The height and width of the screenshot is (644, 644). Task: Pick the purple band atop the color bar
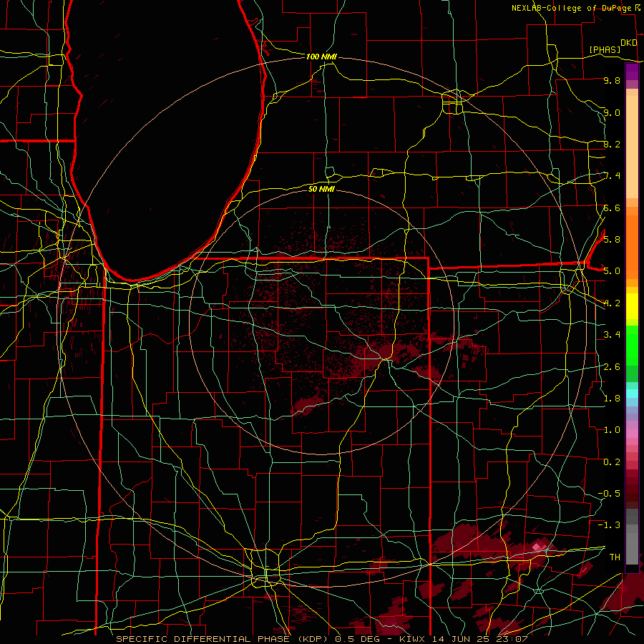[632, 72]
